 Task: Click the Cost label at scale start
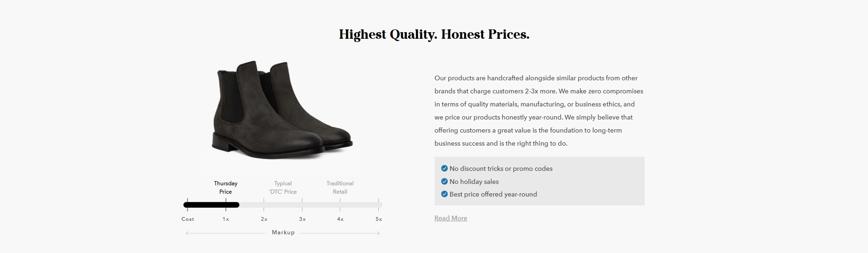tap(187, 219)
